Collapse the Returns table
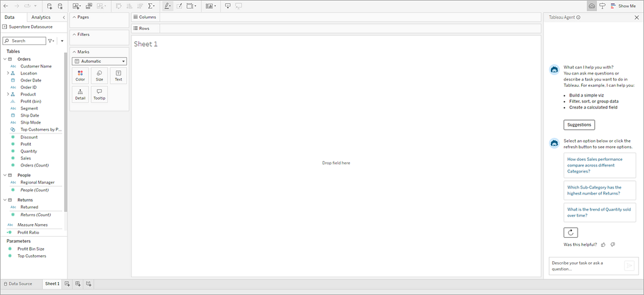644x295 pixels. coord(5,200)
